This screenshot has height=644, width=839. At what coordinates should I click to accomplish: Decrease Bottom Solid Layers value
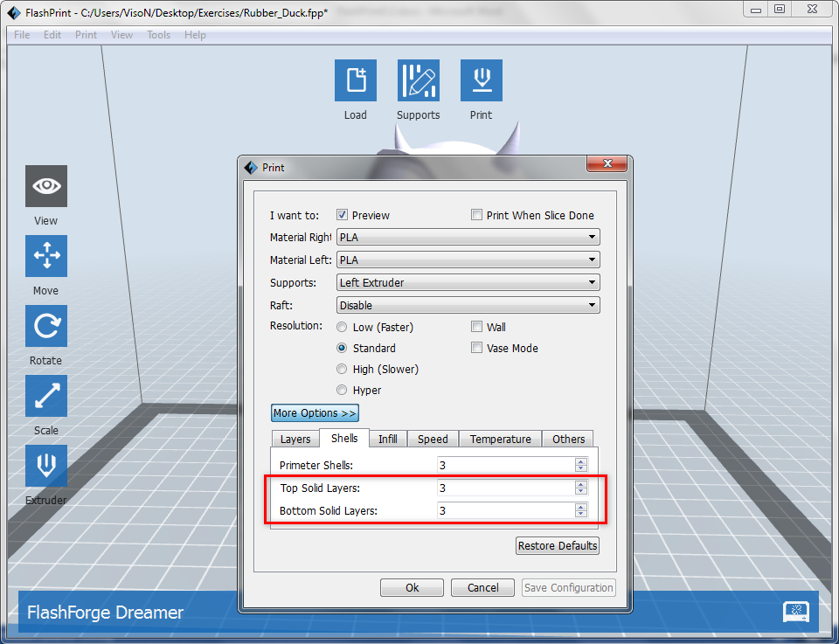click(581, 514)
